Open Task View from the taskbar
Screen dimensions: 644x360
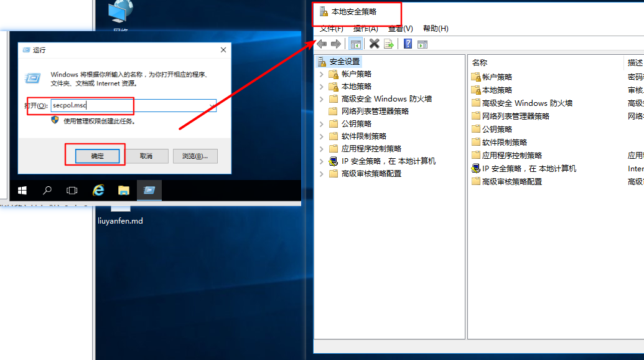tap(72, 190)
